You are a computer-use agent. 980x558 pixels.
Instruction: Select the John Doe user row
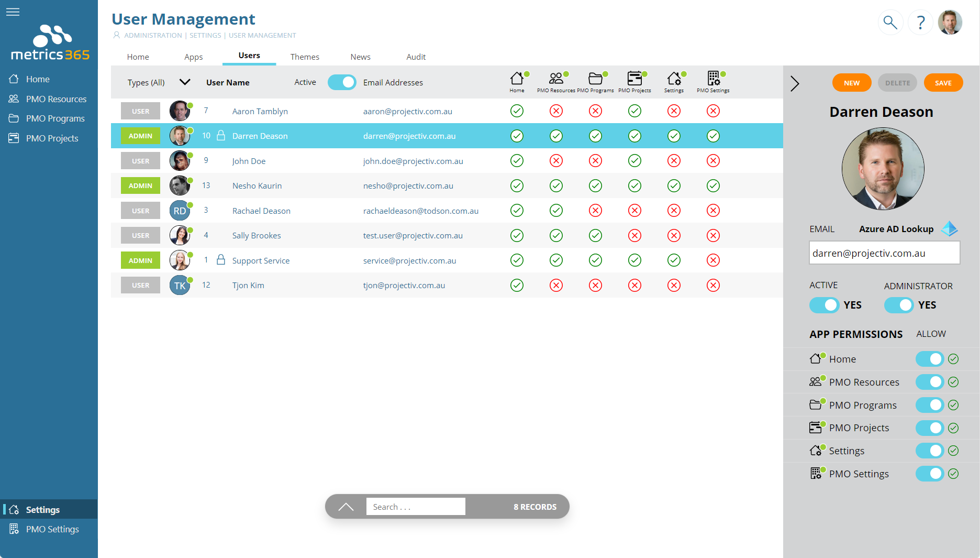447,161
